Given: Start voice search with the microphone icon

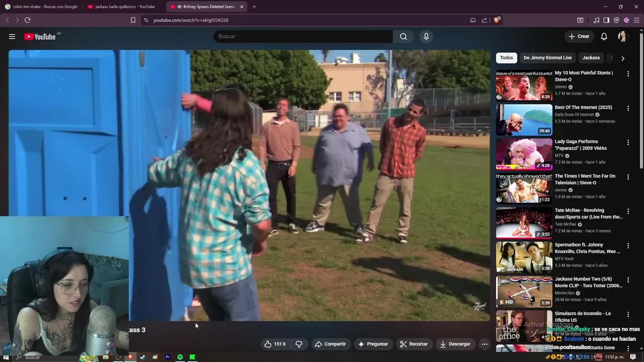Looking at the screenshot, I should coord(426,36).
